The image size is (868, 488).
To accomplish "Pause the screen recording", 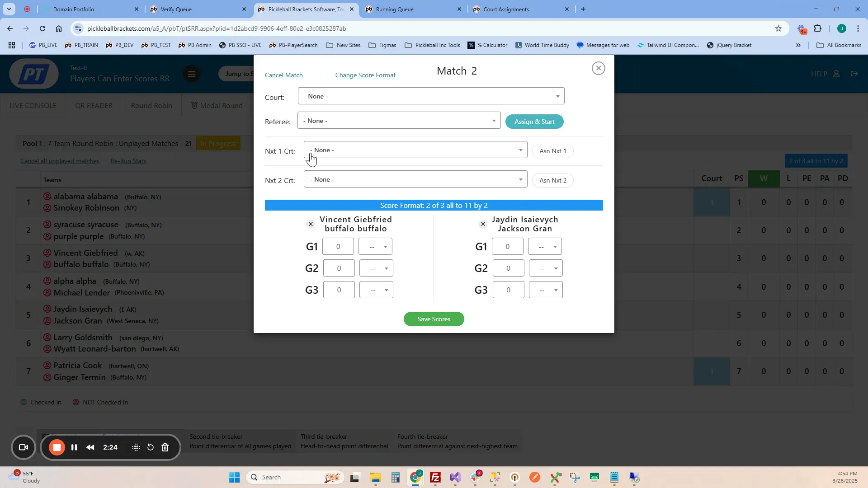I will click(x=74, y=447).
